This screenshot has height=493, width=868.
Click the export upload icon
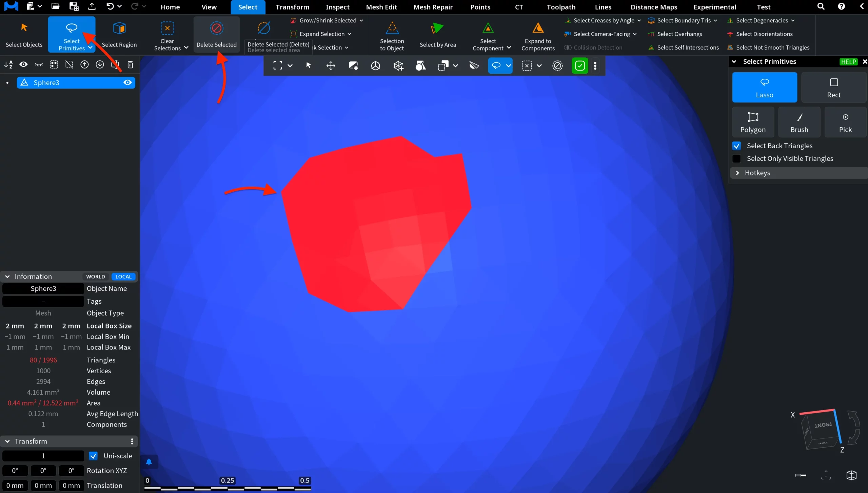pyautogui.click(x=92, y=6)
